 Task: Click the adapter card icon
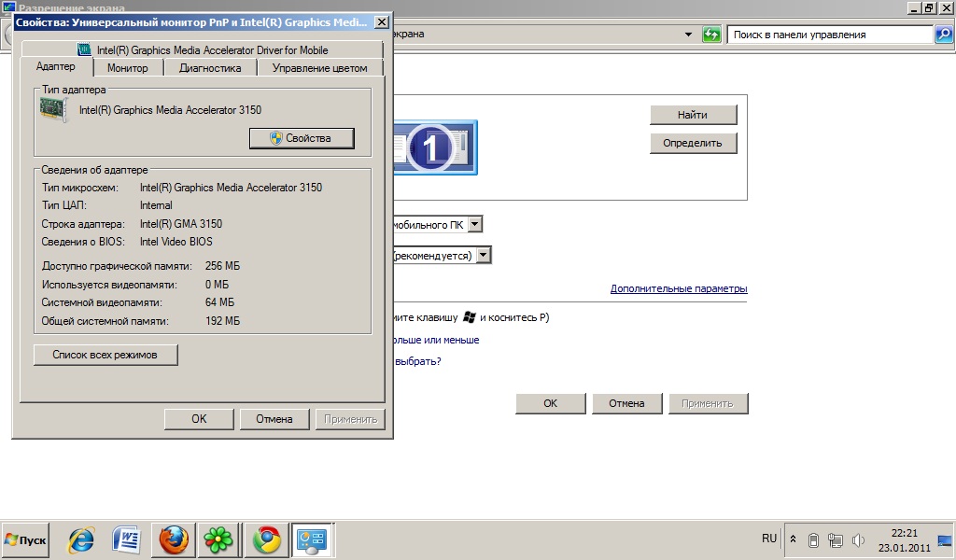point(54,110)
